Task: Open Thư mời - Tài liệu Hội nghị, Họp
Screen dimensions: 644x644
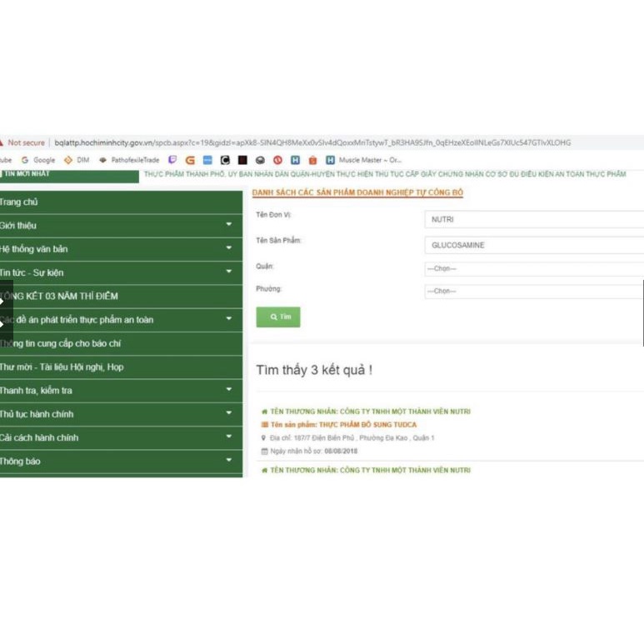Action: pos(62,367)
